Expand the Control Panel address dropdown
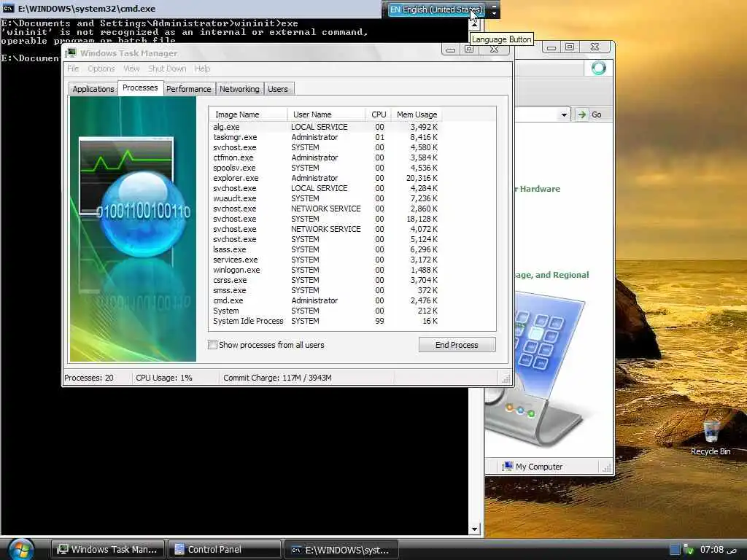This screenshot has height=560, width=747. [564, 114]
